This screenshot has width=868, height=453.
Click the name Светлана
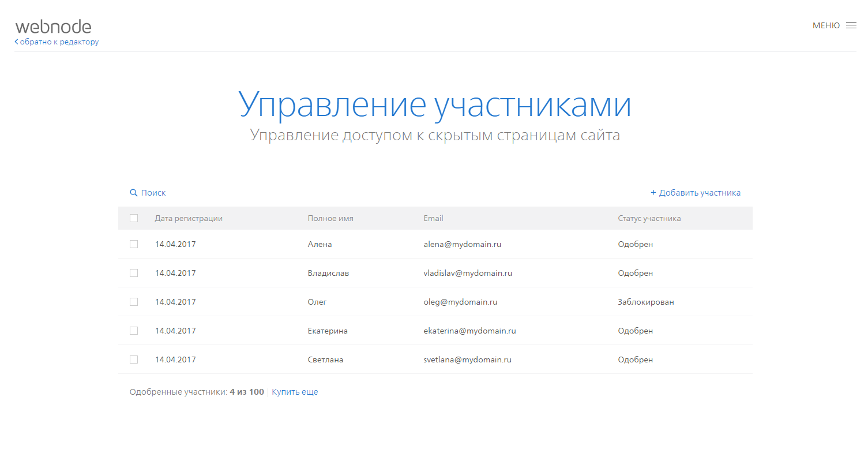click(x=325, y=360)
